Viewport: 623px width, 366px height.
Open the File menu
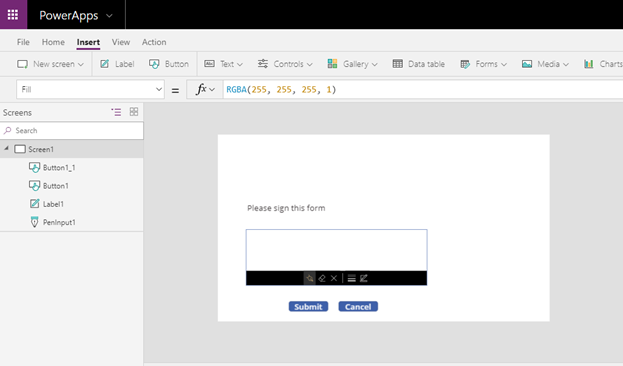(23, 42)
